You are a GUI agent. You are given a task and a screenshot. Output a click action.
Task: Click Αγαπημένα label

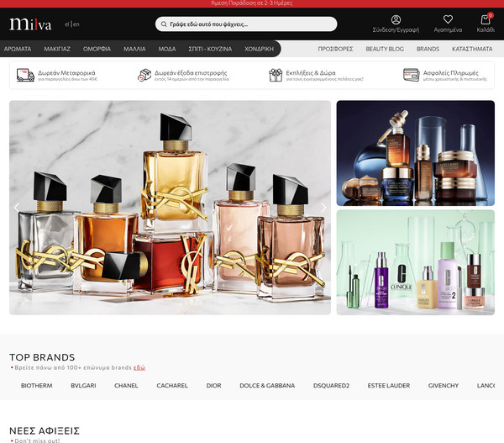coord(448,30)
